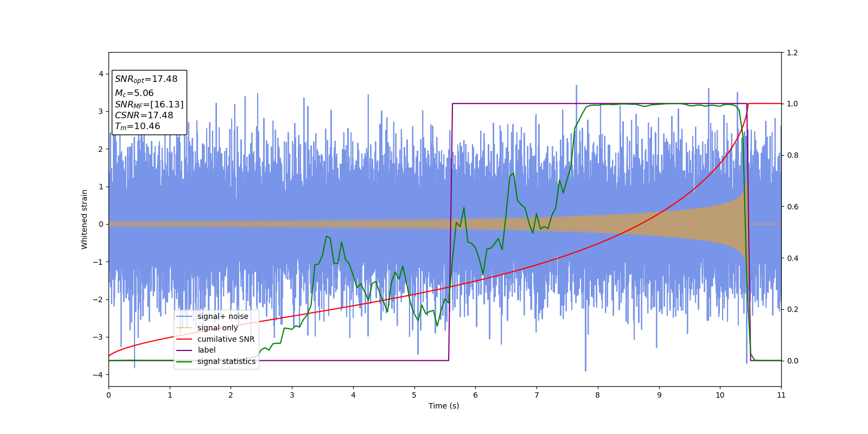
Task: Click the CSNR=17.48 annotation text
Action: pyautogui.click(x=144, y=116)
